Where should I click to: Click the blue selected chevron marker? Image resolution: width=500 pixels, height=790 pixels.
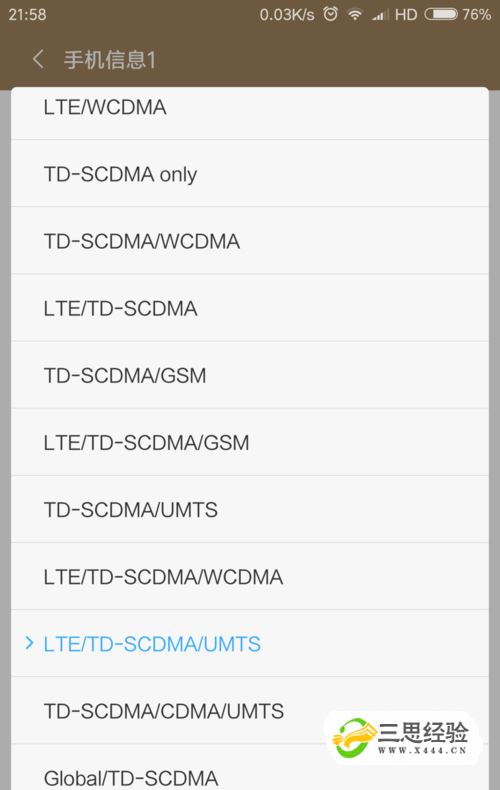tap(29, 643)
